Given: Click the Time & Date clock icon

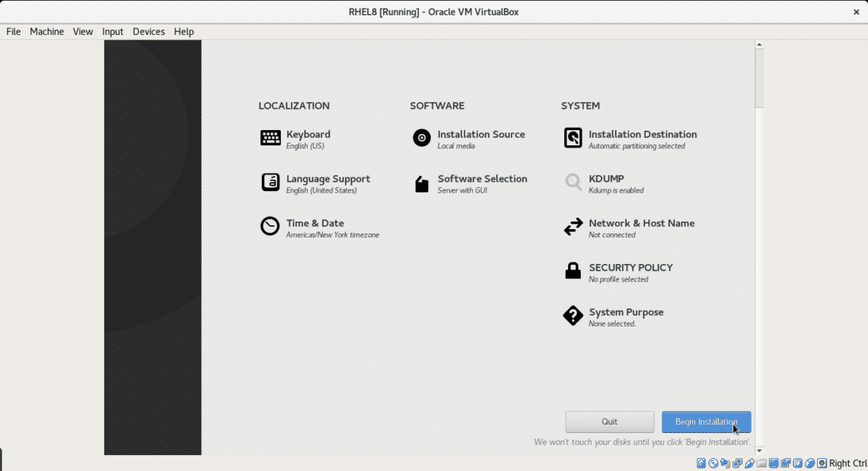Looking at the screenshot, I should (270, 226).
